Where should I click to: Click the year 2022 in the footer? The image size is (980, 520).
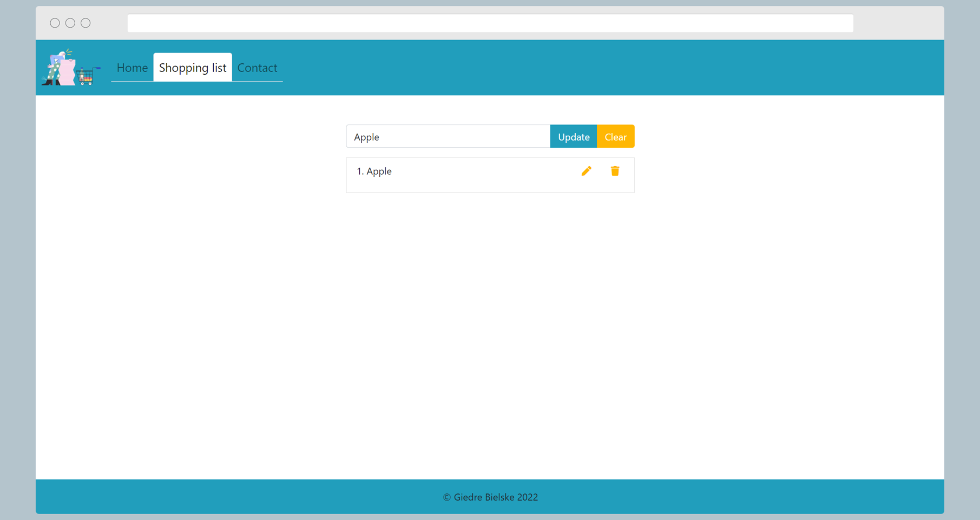(x=528, y=497)
